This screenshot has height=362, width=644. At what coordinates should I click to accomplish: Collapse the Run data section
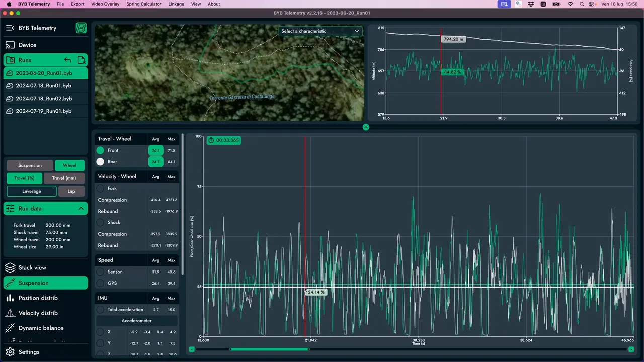(81, 208)
